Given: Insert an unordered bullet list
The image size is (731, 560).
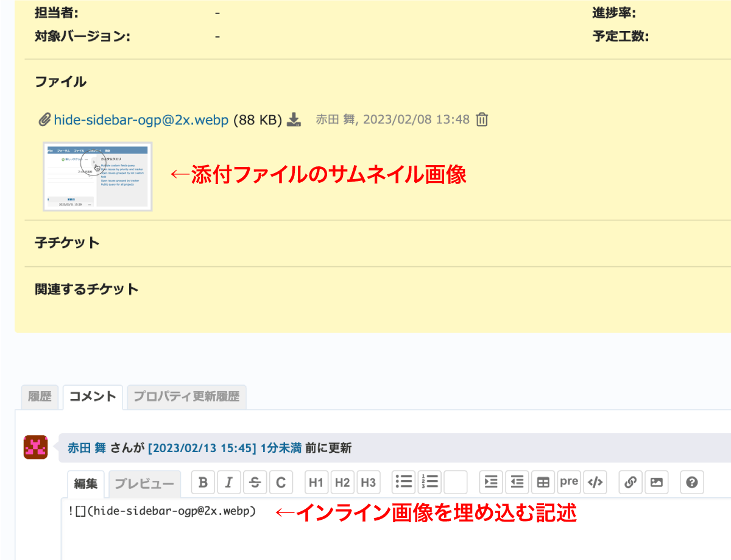Looking at the screenshot, I should [404, 483].
